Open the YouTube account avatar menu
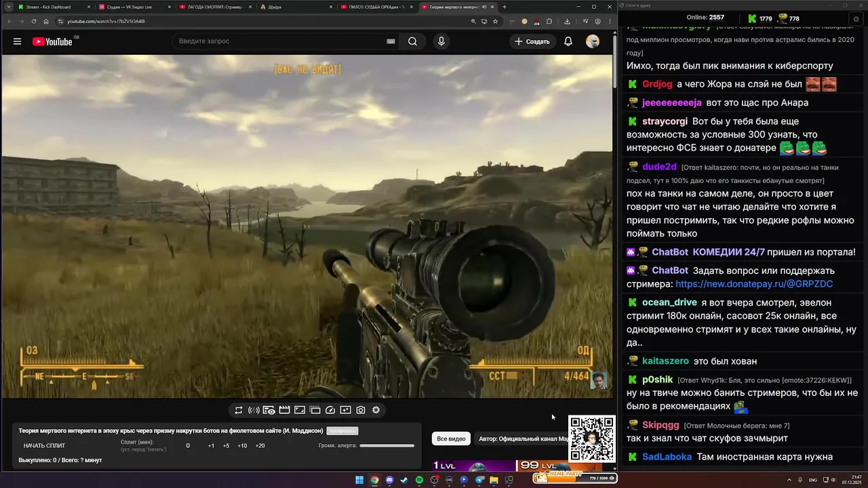 pos(593,41)
